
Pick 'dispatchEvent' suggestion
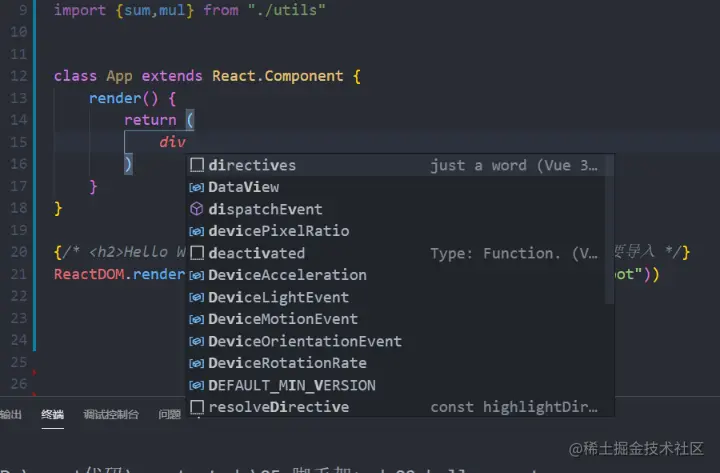click(396, 209)
